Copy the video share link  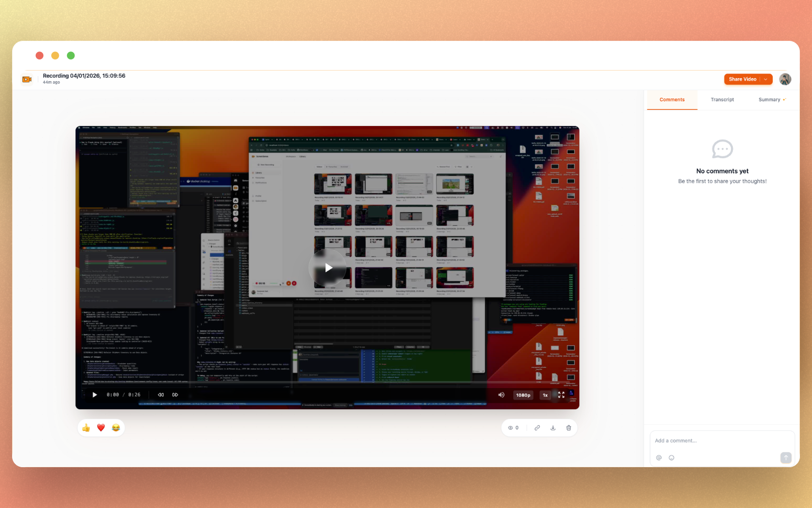(537, 427)
